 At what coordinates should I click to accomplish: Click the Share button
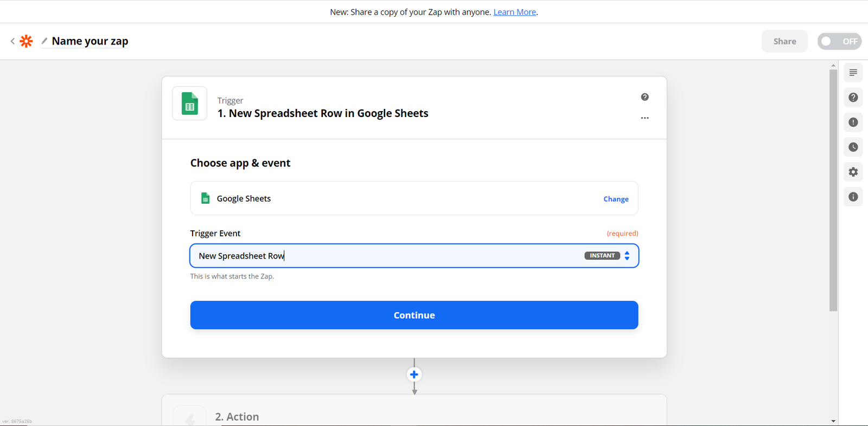tap(784, 41)
